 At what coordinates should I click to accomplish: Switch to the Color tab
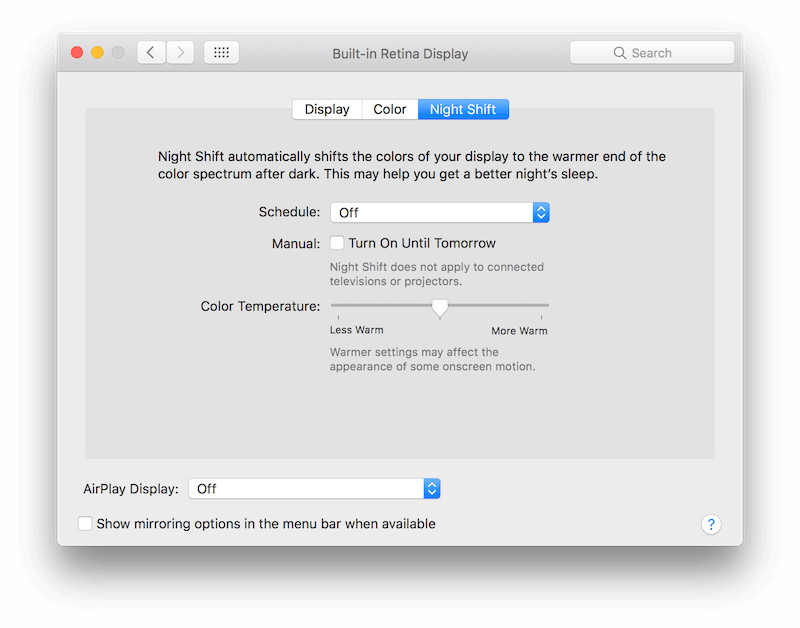coord(389,109)
